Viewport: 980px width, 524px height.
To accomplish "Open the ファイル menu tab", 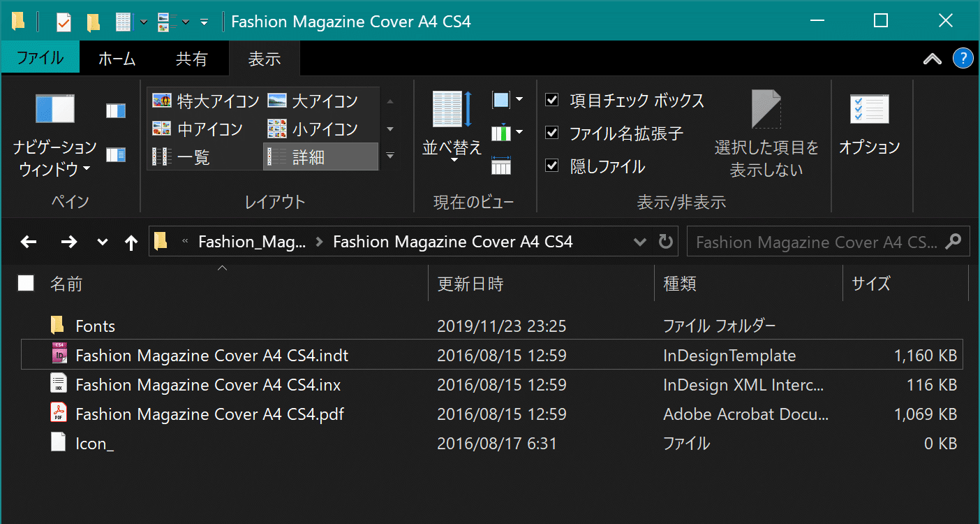I will point(40,59).
